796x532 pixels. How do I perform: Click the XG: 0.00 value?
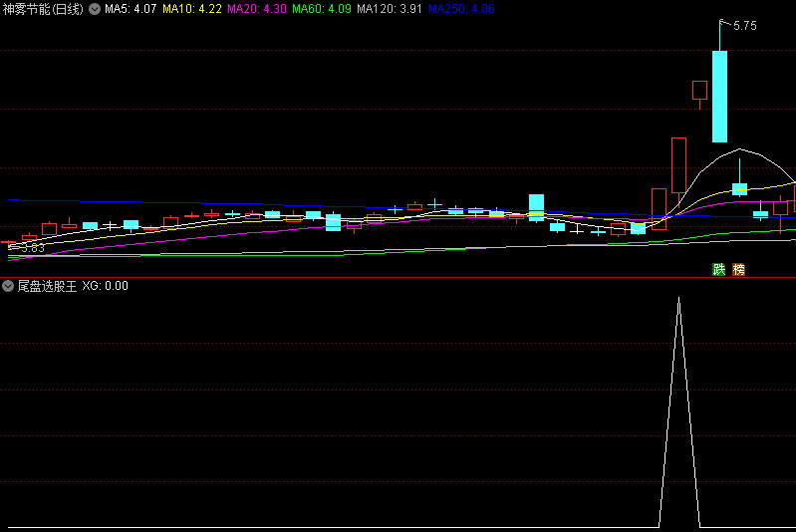click(105, 286)
